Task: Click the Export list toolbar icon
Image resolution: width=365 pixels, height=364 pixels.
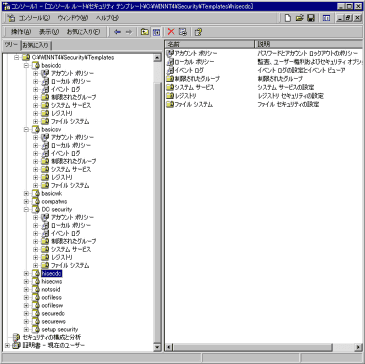Action: (182, 32)
